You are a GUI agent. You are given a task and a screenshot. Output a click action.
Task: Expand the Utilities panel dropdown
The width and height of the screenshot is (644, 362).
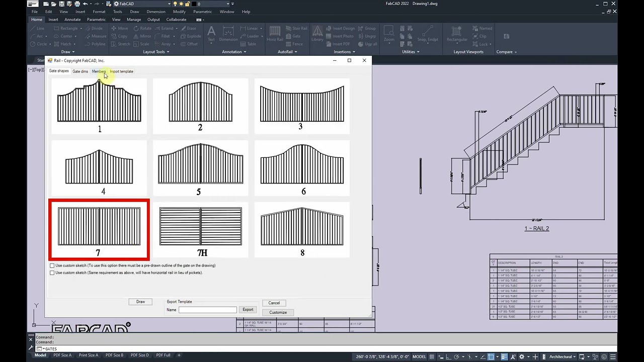click(x=411, y=52)
